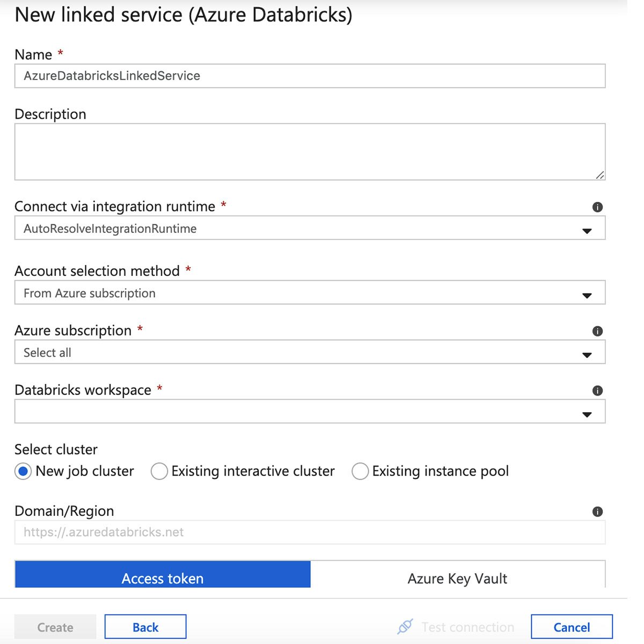The width and height of the screenshot is (644, 644).
Task: Select New job cluster radio option
Action: pyautogui.click(x=23, y=471)
